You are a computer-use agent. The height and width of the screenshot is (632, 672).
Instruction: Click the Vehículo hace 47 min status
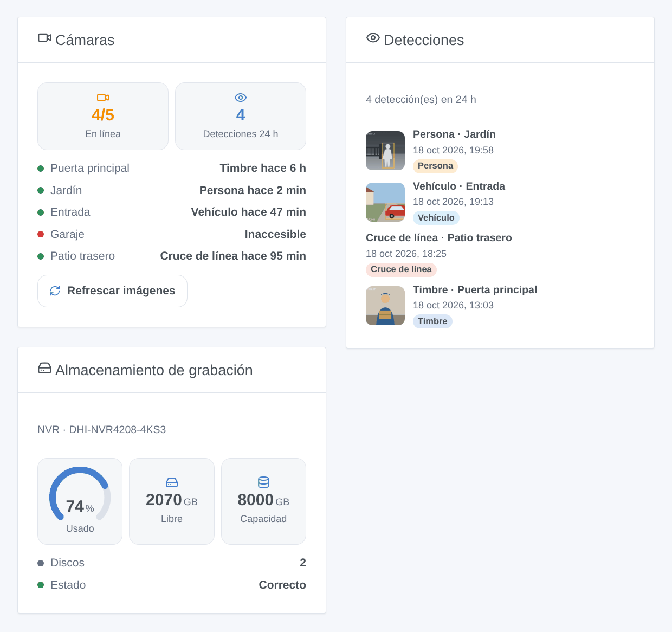point(249,212)
